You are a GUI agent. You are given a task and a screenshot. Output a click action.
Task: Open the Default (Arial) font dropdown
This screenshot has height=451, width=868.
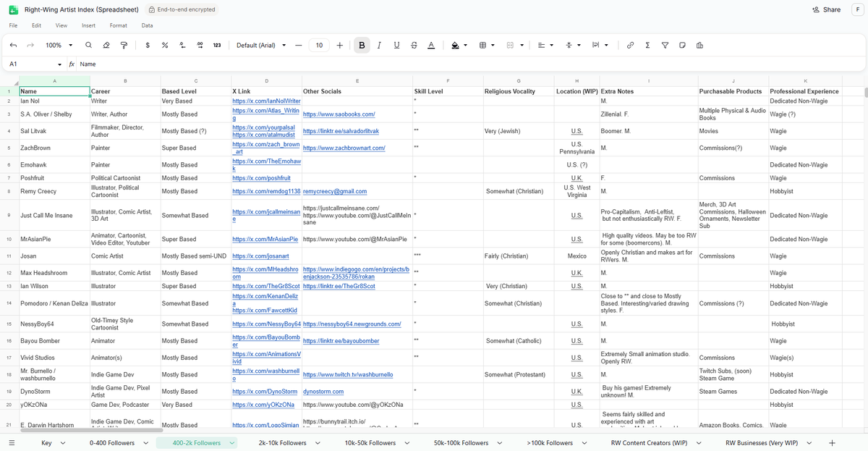pos(261,45)
